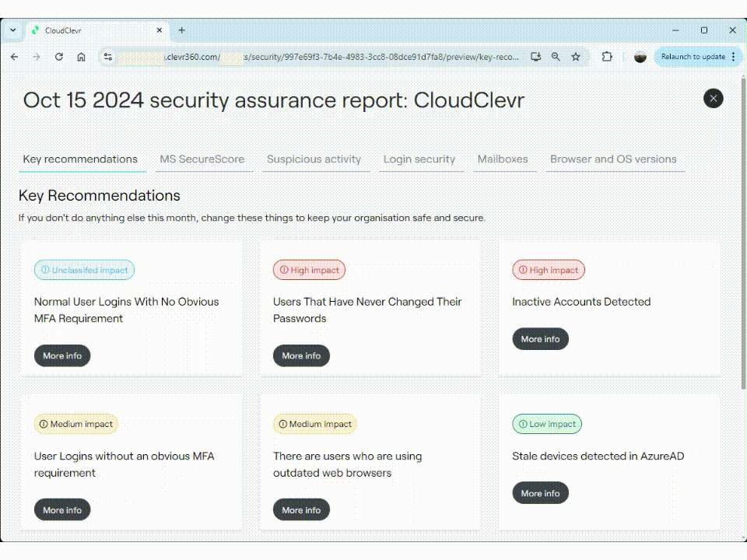
Task: View site information icon in address bar
Action: pos(108,57)
